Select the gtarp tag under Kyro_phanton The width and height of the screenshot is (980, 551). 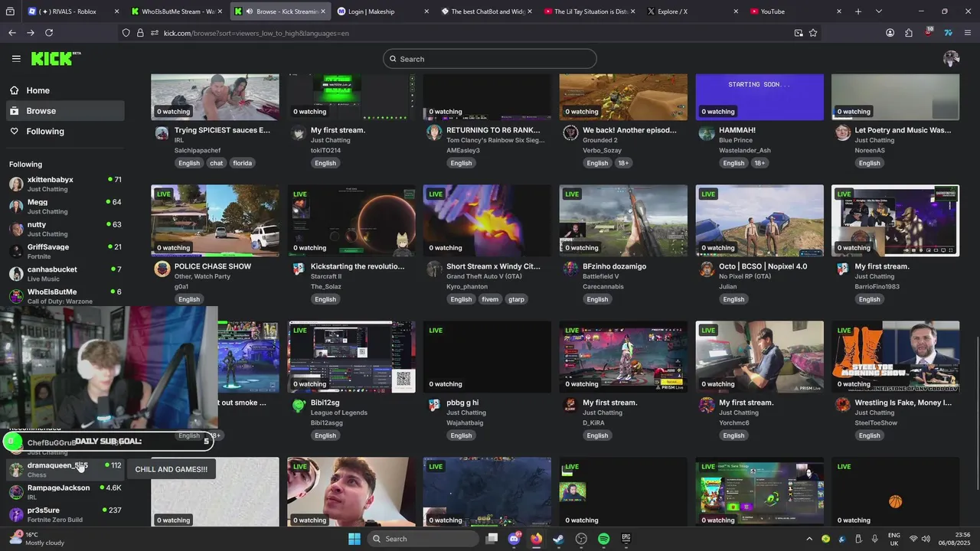coord(517,299)
